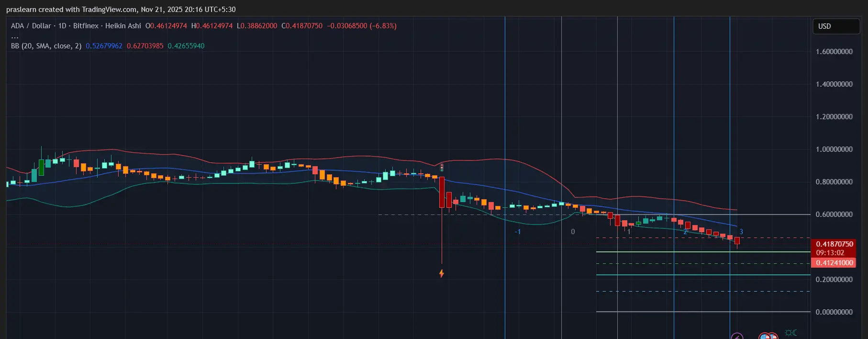The height and width of the screenshot is (339, 868).
Task: Click the cycle line label "3"
Action: pos(741,232)
